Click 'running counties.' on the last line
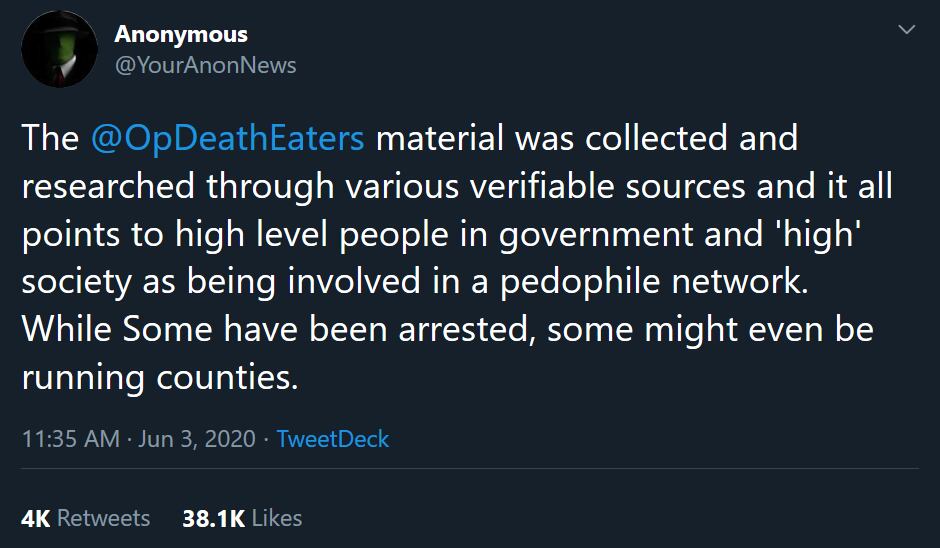940x548 pixels. [160, 378]
